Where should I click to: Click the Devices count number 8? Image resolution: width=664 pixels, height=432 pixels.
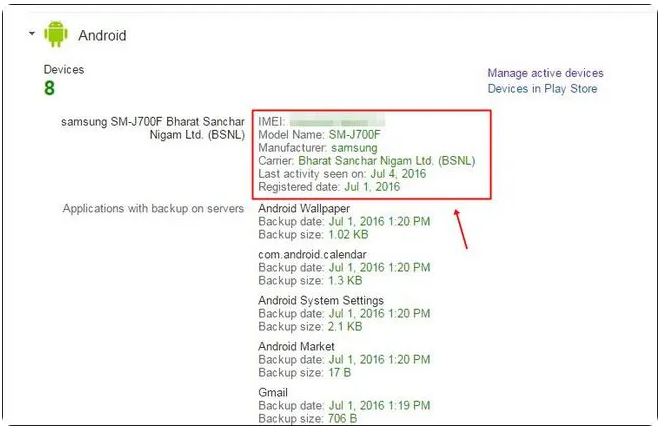pyautogui.click(x=49, y=88)
